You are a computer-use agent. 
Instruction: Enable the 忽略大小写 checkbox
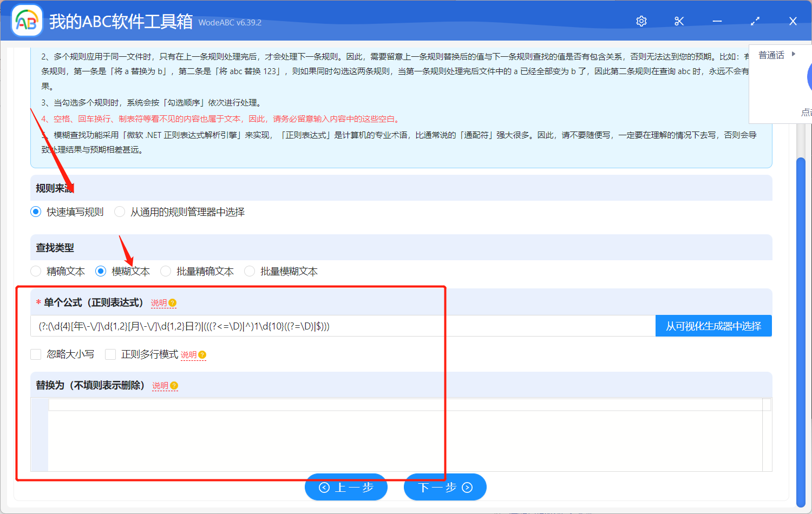pos(36,354)
